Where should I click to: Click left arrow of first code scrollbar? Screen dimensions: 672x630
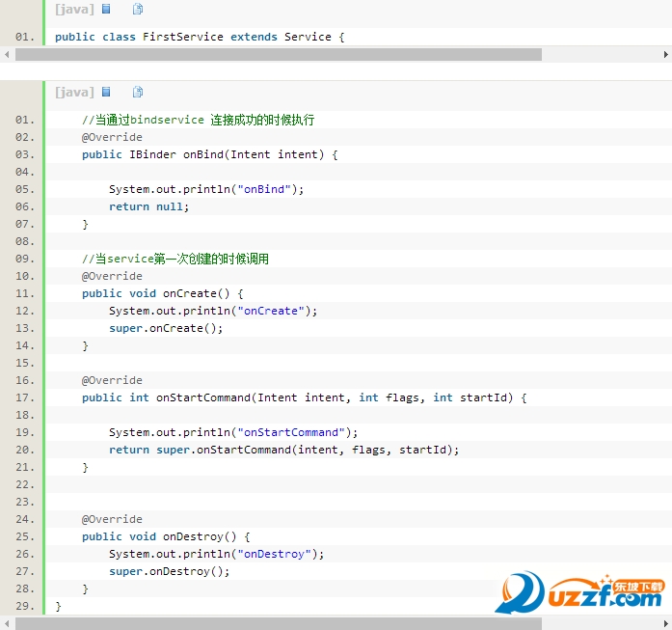click(7, 55)
